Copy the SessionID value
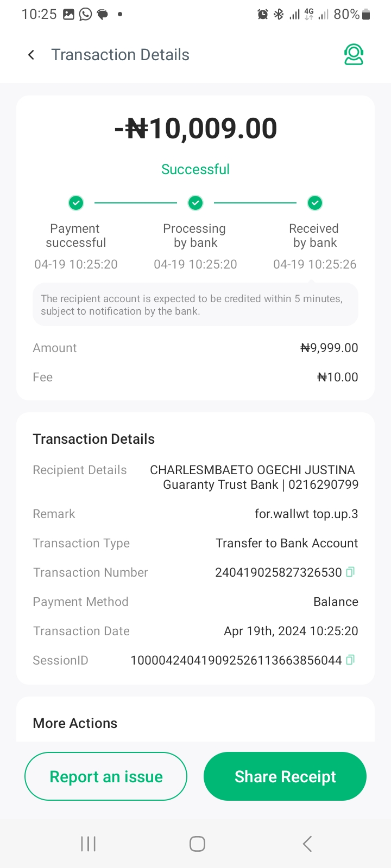391x868 pixels. (350, 660)
